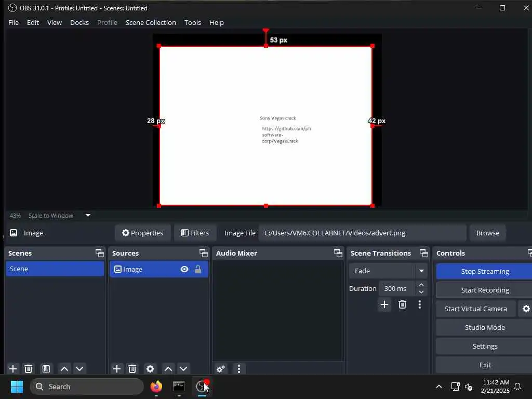
Task: Click Start Virtual Camera button
Action: point(476,309)
